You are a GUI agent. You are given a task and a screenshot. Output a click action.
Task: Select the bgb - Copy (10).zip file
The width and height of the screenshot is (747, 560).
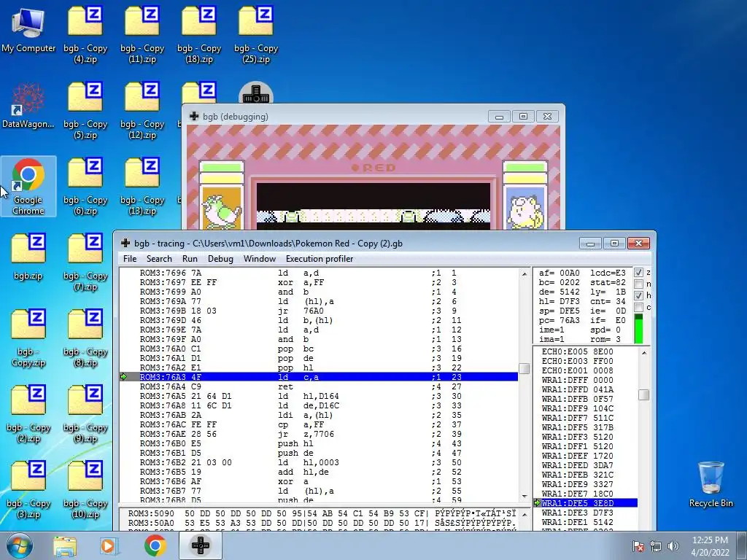coord(85,489)
